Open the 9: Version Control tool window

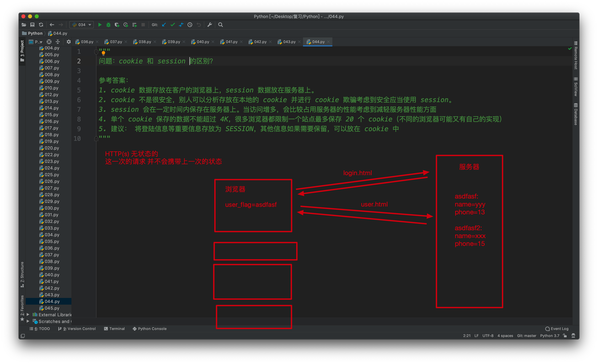[77, 329]
